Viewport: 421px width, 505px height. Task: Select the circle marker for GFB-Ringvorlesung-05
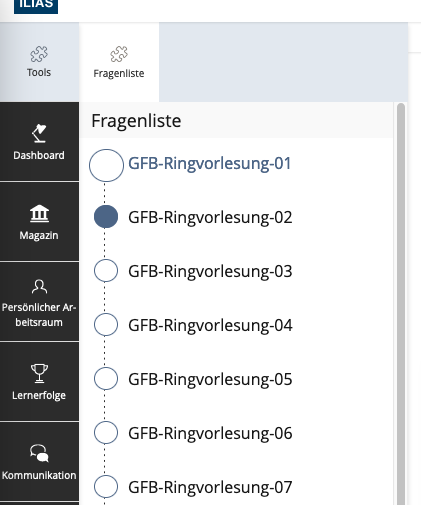(x=106, y=379)
